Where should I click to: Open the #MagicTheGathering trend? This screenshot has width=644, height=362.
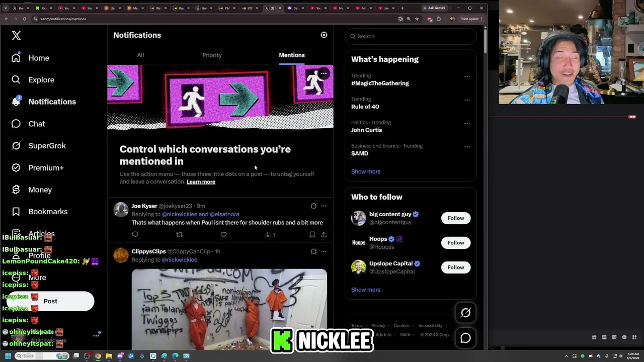(380, 83)
